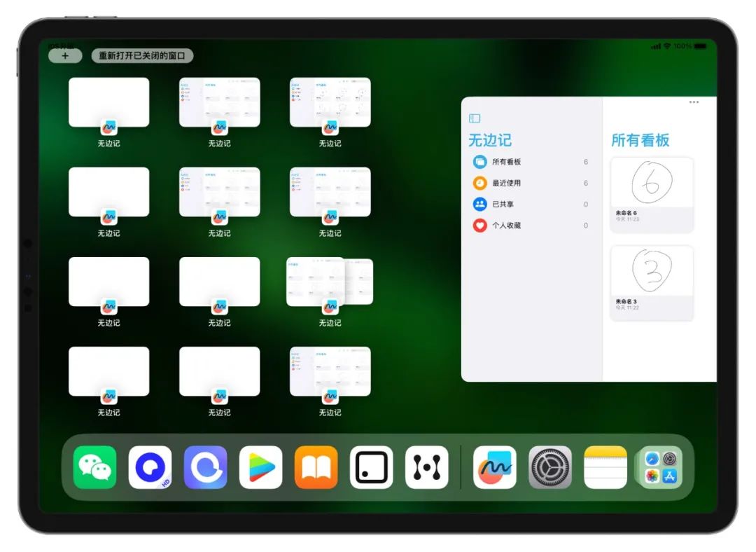Open the Play Store icon in the dock
The height and width of the screenshot is (552, 756).
260,467
